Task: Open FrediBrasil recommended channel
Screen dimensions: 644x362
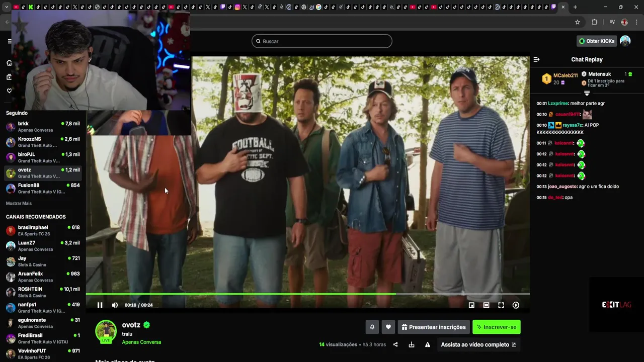Action: point(43,338)
